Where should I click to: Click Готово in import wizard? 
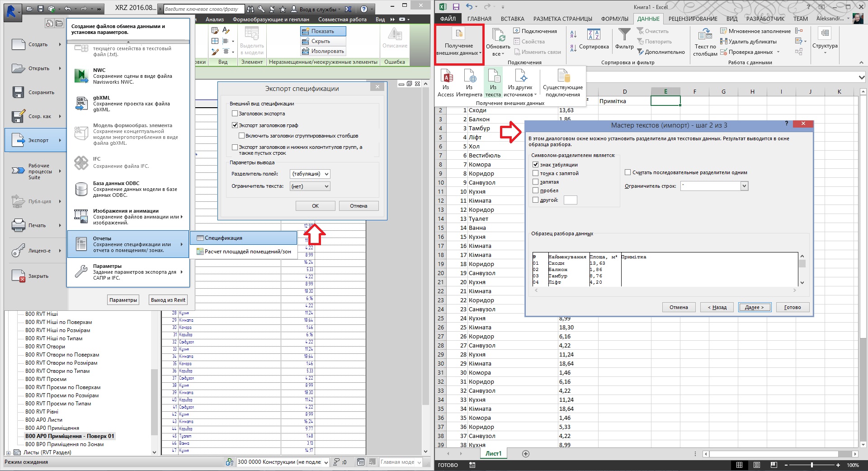click(x=792, y=307)
